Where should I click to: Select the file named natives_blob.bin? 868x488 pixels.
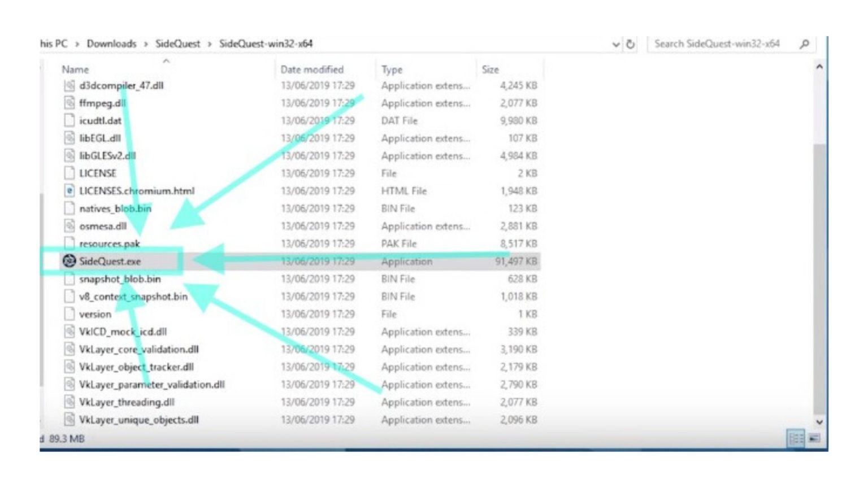pyautogui.click(x=115, y=208)
